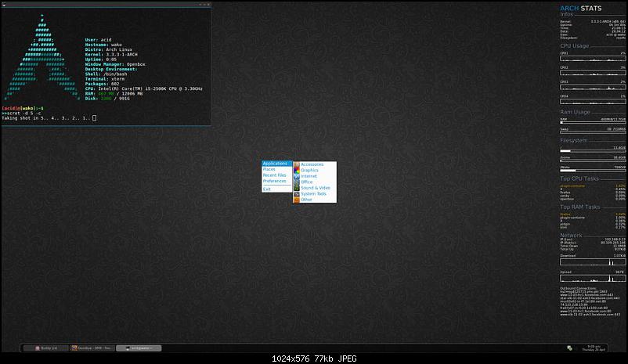Click the Download network graph
This screenshot has height=364, width=628.
coord(593,262)
